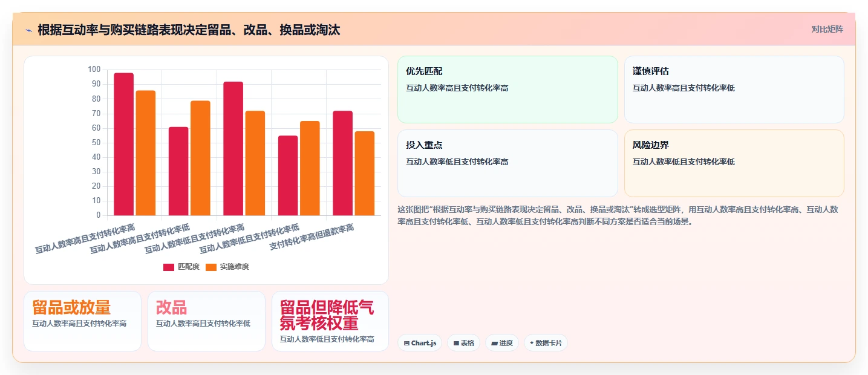Click x-axis label 支付转化率高但退款率高
The width and height of the screenshot is (868, 375).
[x=312, y=236]
